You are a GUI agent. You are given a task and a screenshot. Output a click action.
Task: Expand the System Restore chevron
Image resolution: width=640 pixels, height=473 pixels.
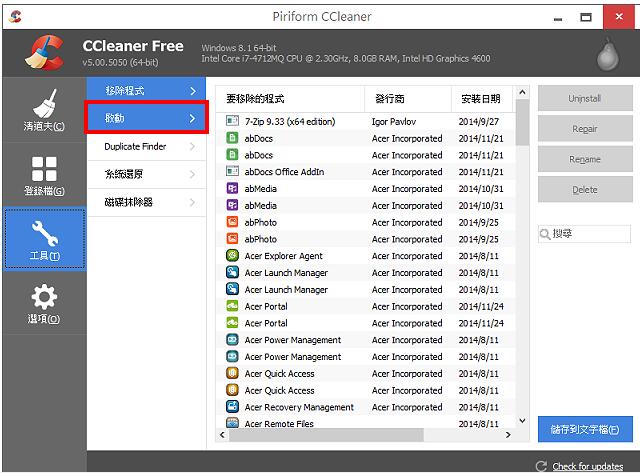[x=192, y=175]
